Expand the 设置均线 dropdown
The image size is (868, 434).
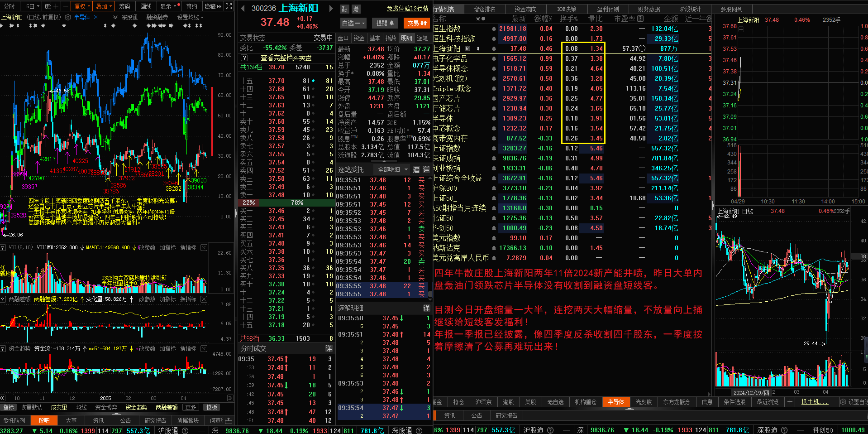pyautogui.click(x=191, y=17)
